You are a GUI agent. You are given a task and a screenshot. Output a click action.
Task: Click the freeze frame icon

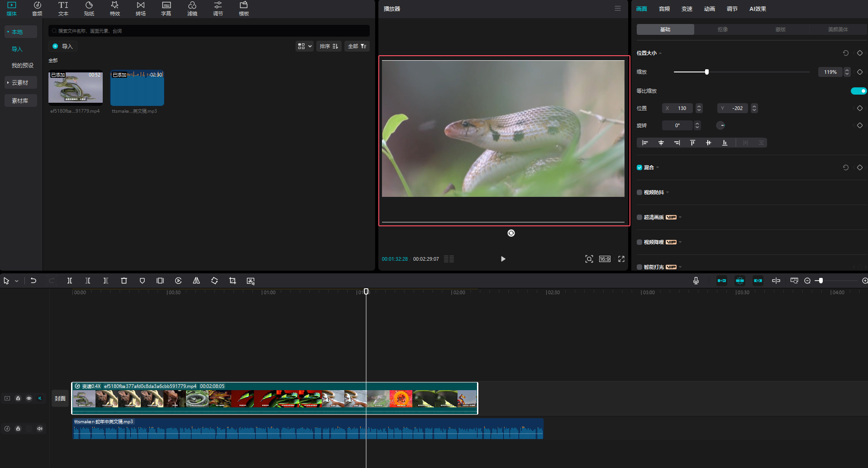click(x=160, y=281)
